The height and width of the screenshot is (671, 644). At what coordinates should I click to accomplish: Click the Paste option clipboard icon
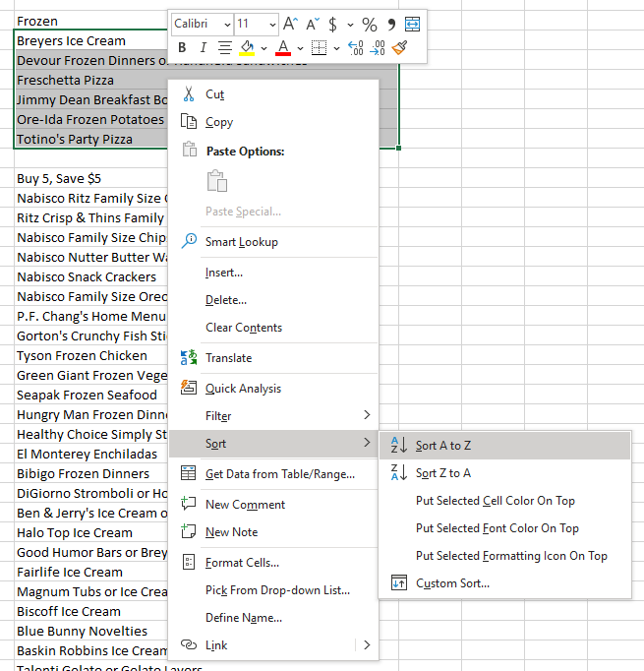[217, 181]
